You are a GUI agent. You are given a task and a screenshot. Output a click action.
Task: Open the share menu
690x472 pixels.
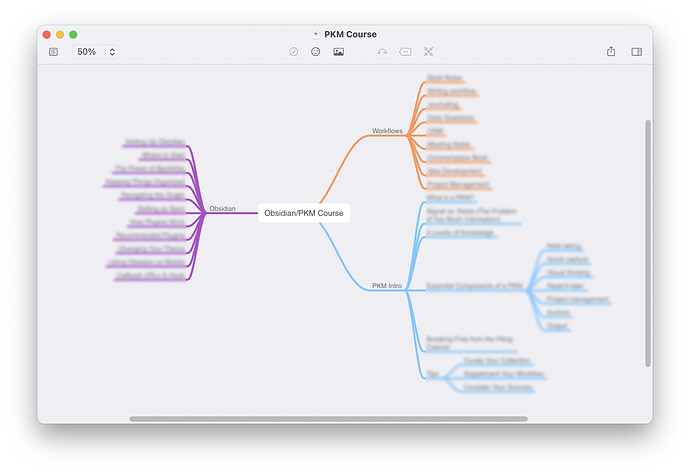[x=611, y=51]
